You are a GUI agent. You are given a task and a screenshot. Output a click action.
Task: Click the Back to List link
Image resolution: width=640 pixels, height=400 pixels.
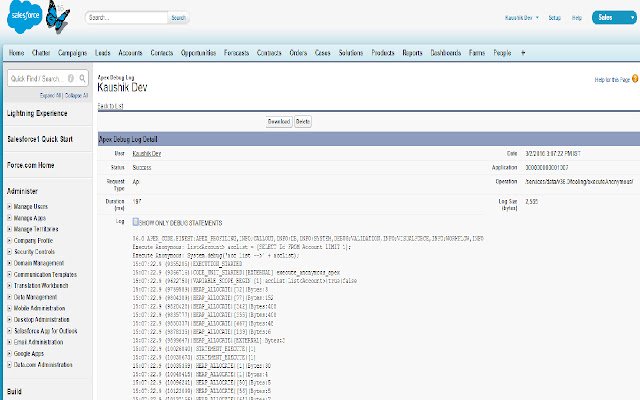(x=110, y=106)
